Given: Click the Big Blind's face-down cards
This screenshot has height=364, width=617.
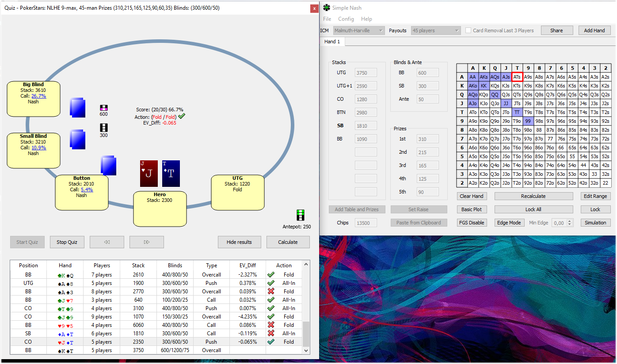Looking at the screenshot, I should coord(78,108).
